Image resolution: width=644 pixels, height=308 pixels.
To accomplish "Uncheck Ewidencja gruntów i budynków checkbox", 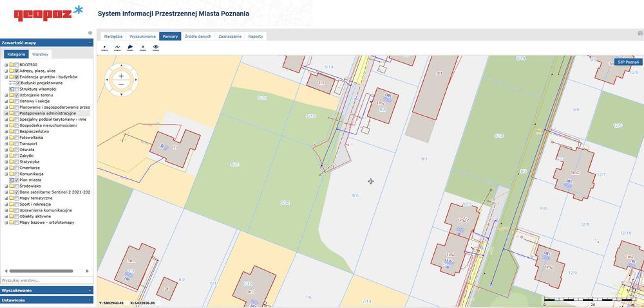I will [x=17, y=77].
